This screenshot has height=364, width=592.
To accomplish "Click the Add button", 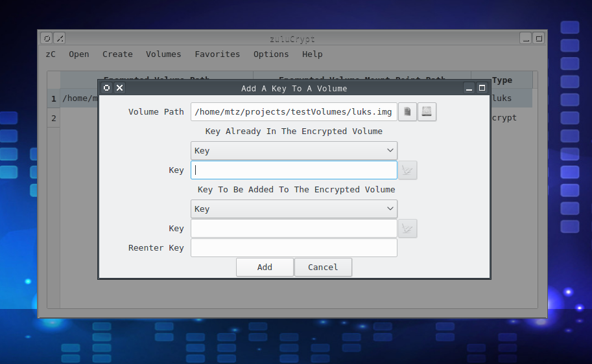I will pos(265,267).
